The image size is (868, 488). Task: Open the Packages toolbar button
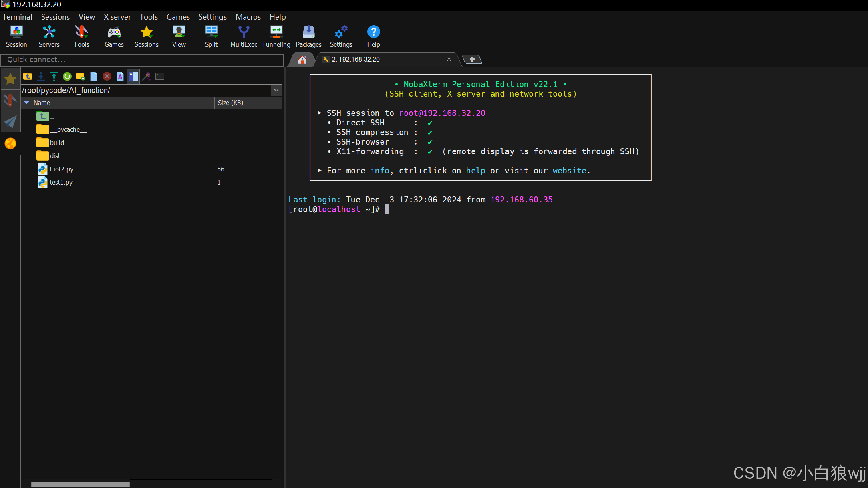click(x=308, y=36)
